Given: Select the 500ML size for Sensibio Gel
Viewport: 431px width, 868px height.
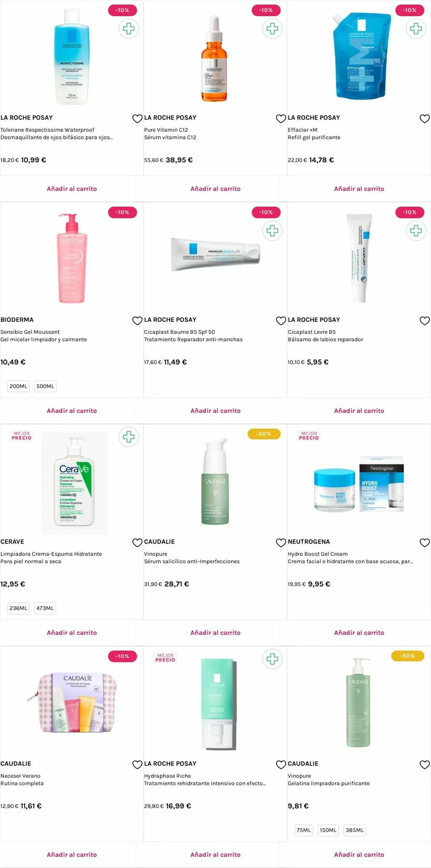Looking at the screenshot, I should click(45, 386).
